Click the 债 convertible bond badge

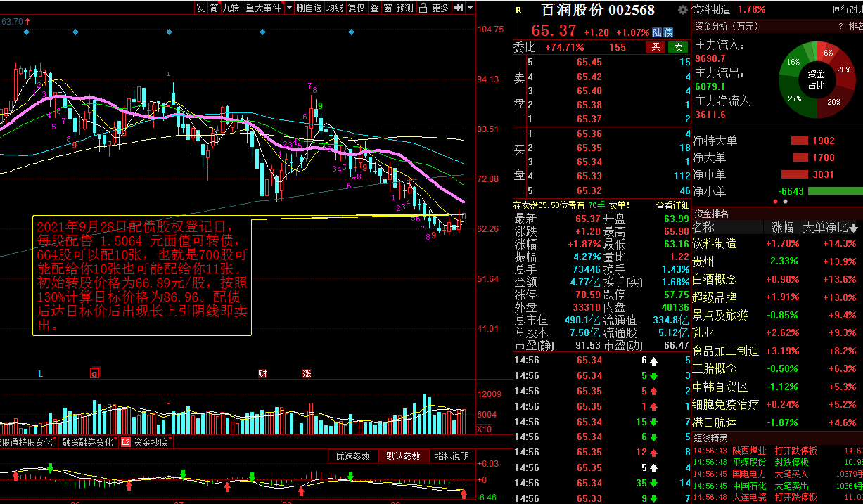pos(668,32)
